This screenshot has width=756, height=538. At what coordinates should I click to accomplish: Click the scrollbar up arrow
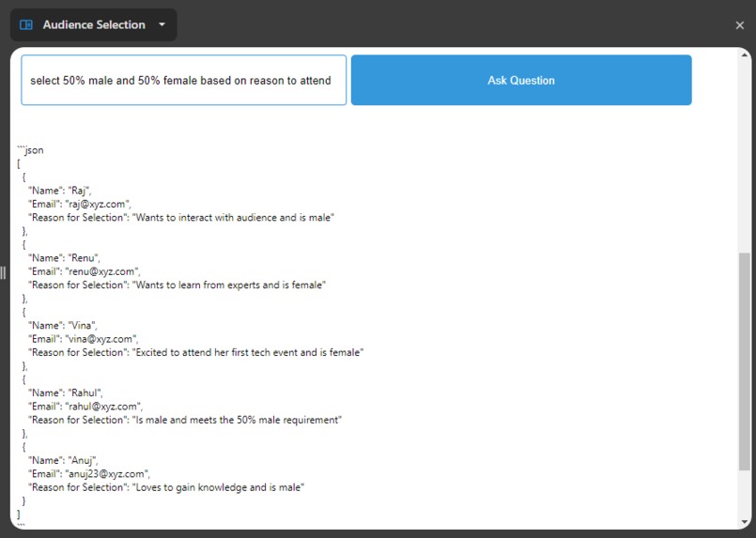coord(745,55)
